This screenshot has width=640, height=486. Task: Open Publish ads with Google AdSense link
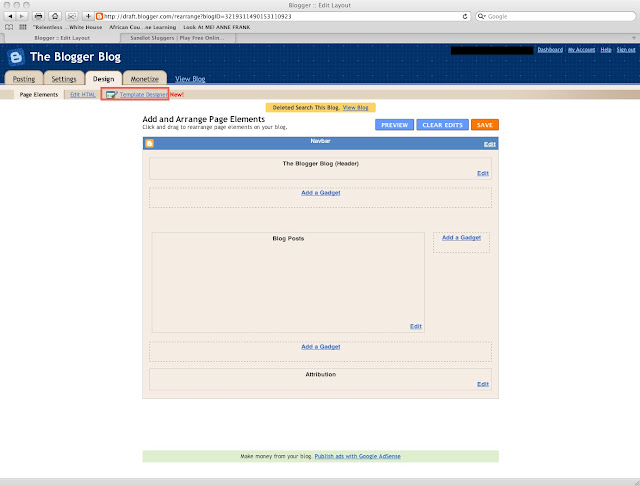point(358,456)
